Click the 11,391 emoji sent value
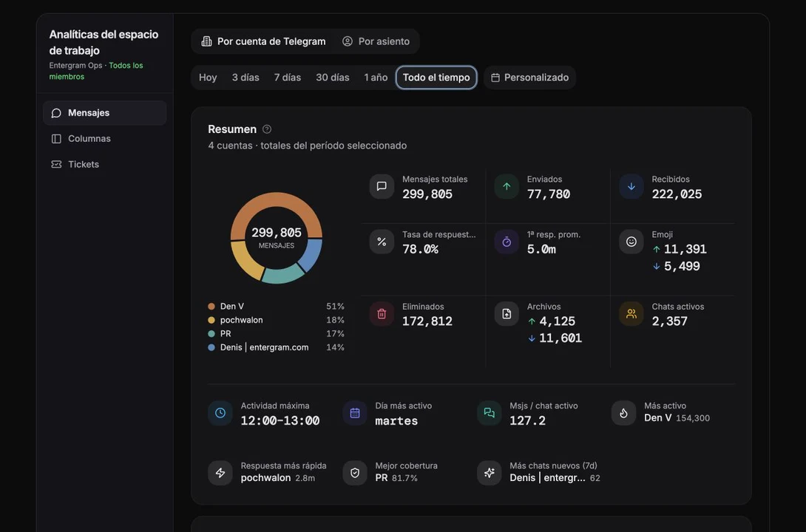The image size is (806, 532). pos(685,250)
